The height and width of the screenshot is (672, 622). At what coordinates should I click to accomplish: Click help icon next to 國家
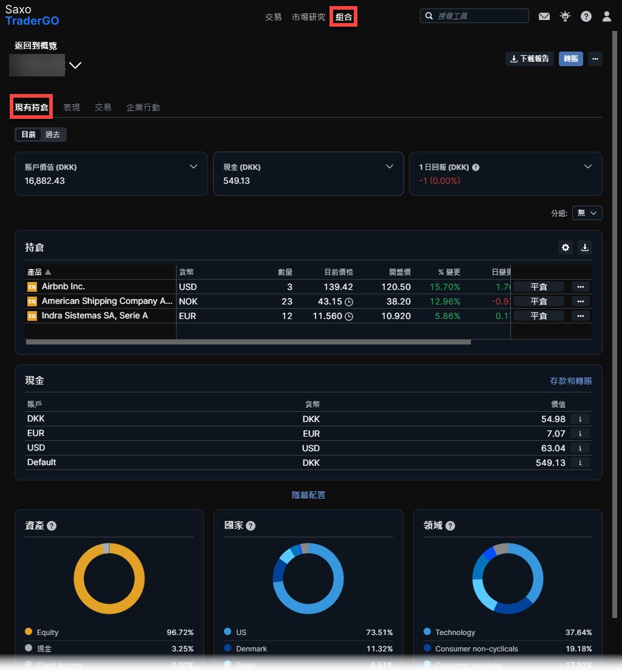coord(251,526)
